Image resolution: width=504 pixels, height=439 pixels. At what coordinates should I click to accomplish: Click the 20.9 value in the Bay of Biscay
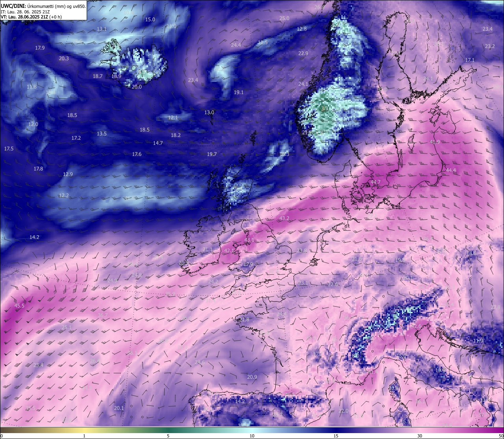point(252,377)
